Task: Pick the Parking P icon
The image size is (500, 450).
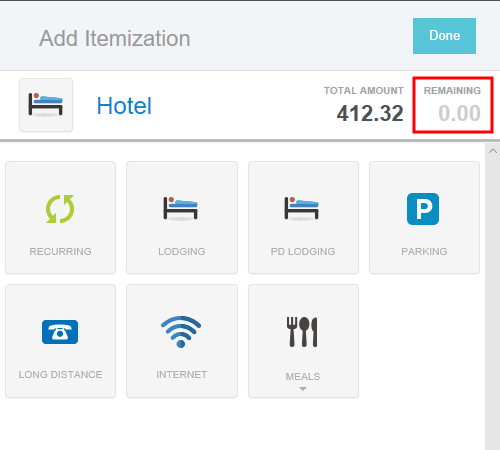Action: (423, 209)
